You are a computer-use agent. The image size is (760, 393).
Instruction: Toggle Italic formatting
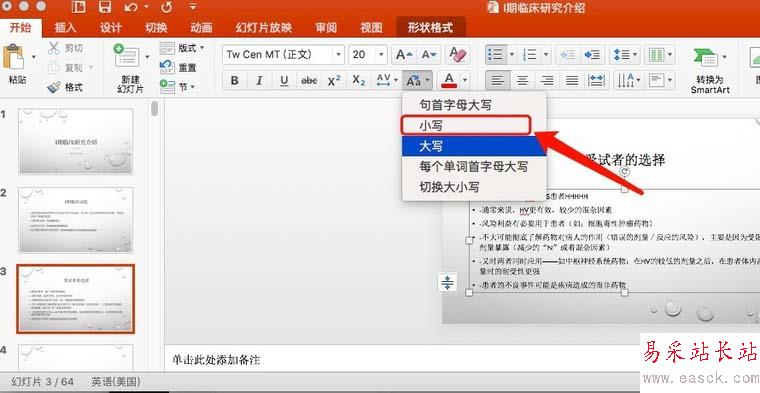coord(259,80)
